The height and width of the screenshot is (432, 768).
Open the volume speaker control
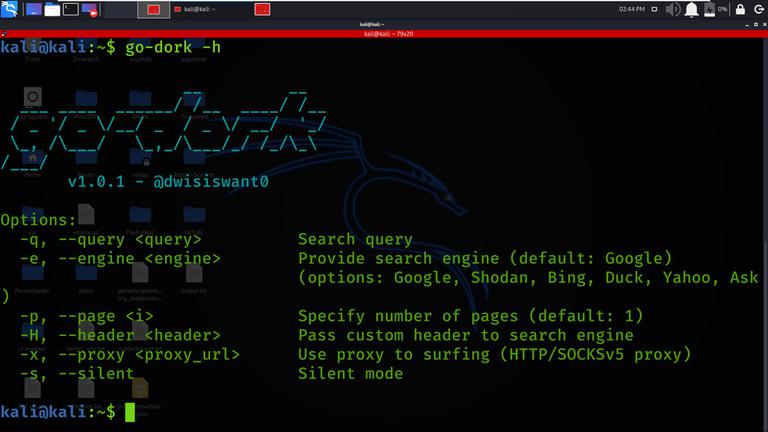coord(673,9)
